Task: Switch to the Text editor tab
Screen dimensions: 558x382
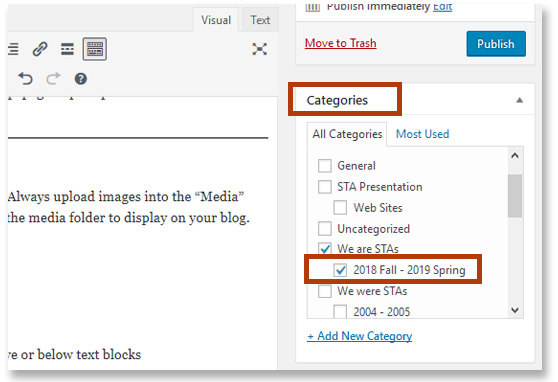Action: coord(260,20)
